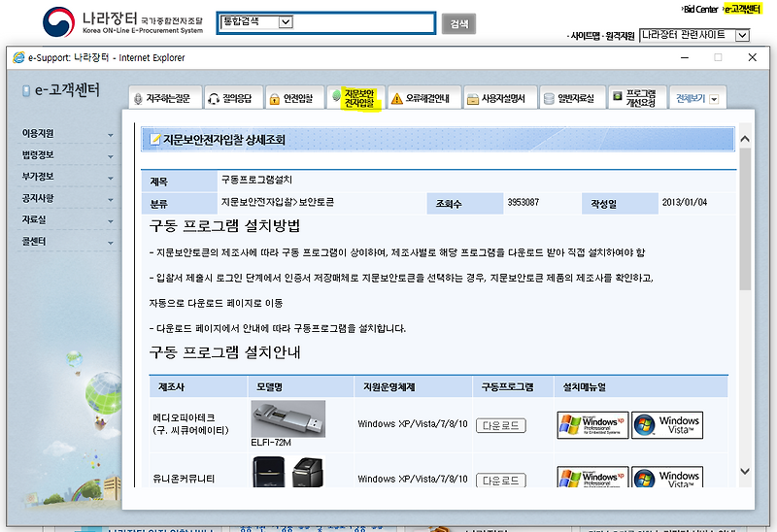The height and width of the screenshot is (532, 777).
Task: Open Windows XP manual for 유니온커뮤니티
Action: [x=592, y=477]
